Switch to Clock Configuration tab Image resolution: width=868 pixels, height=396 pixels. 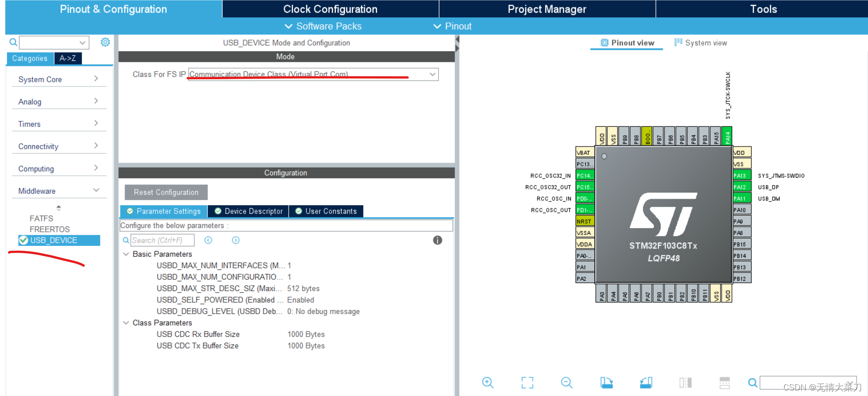tap(330, 9)
